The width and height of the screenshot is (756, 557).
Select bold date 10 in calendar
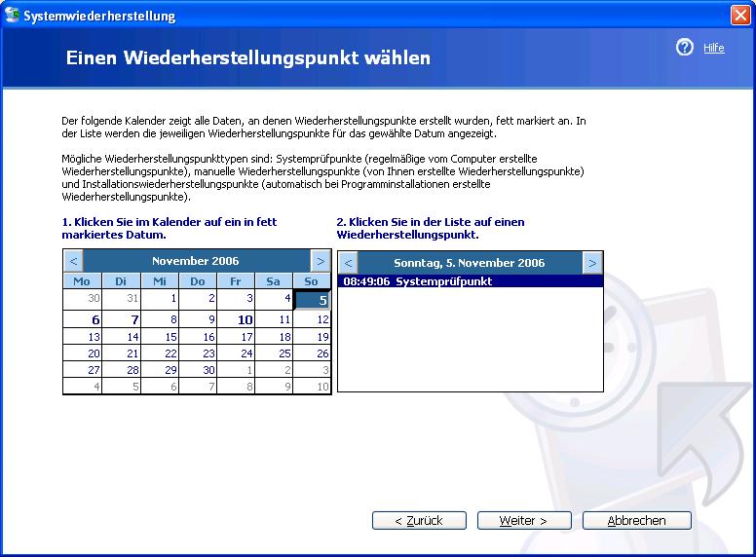coord(236,319)
